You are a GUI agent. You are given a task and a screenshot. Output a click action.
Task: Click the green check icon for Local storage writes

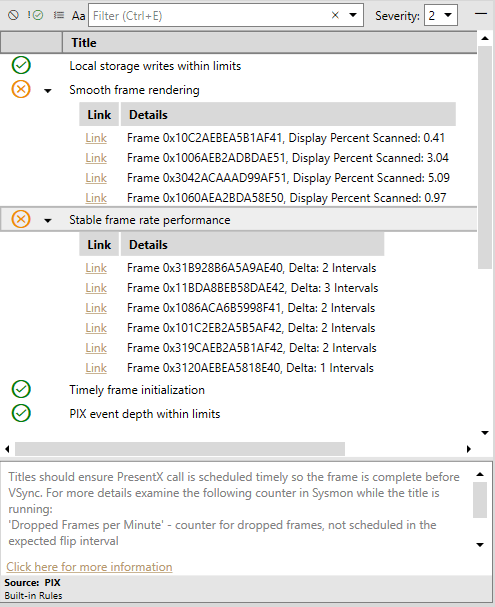tap(21, 65)
